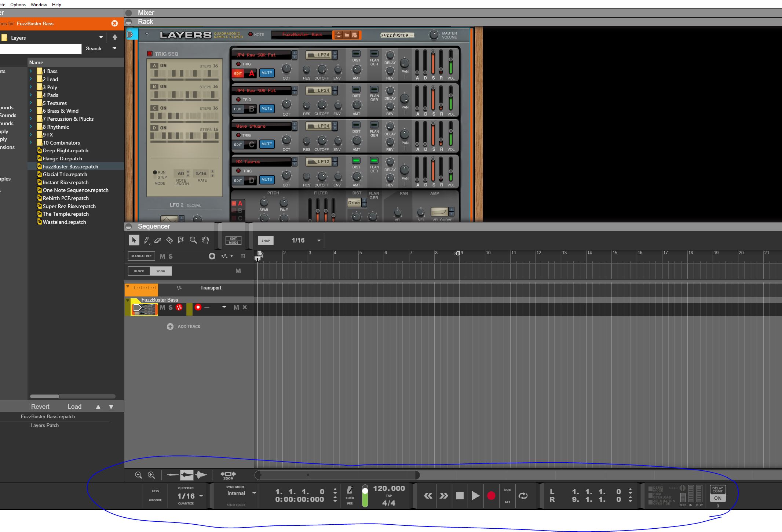Viewport: 782px width, 532px height.
Task: Select next patch down arrow in browser
Action: [111, 407]
